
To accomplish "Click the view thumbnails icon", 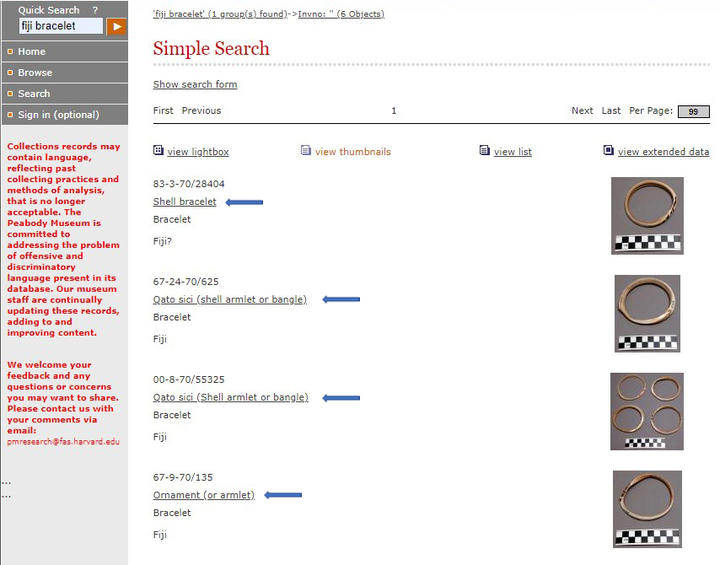I will pos(306,150).
